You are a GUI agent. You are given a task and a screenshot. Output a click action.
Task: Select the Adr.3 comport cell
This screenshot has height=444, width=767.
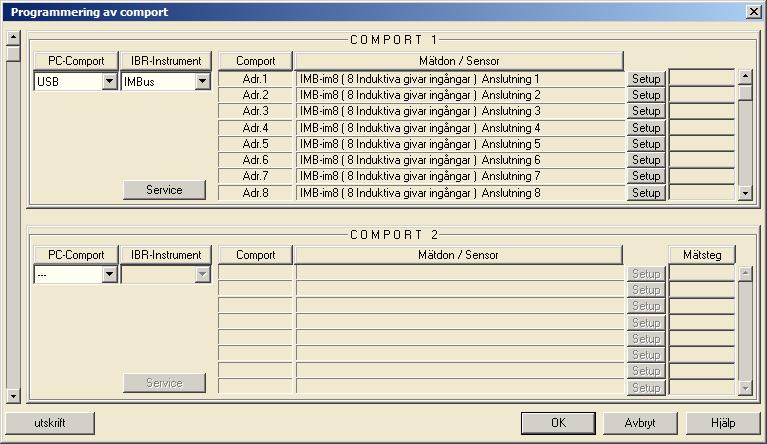tap(255, 111)
